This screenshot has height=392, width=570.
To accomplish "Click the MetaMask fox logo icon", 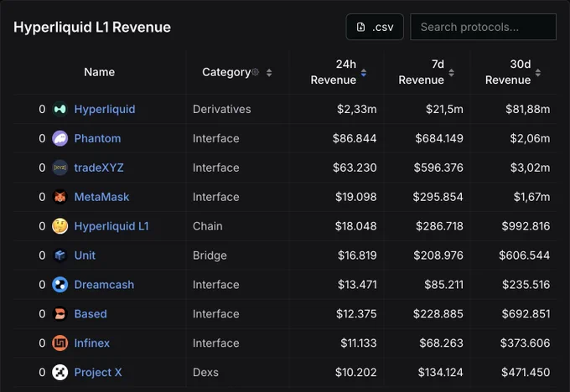I will coord(60,197).
